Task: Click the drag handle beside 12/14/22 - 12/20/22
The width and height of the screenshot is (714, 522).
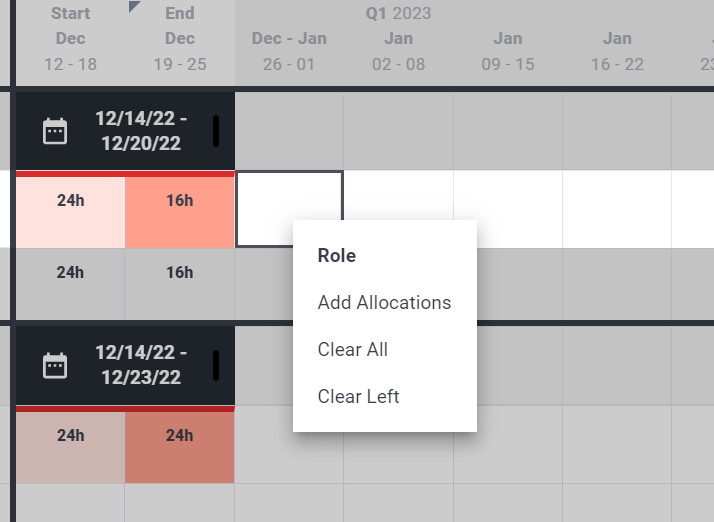Action: click(216, 131)
